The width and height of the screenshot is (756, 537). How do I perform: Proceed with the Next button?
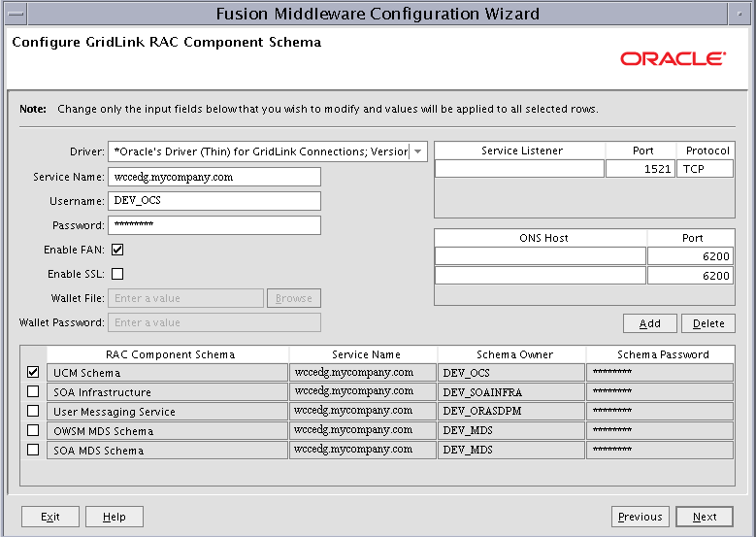(705, 517)
